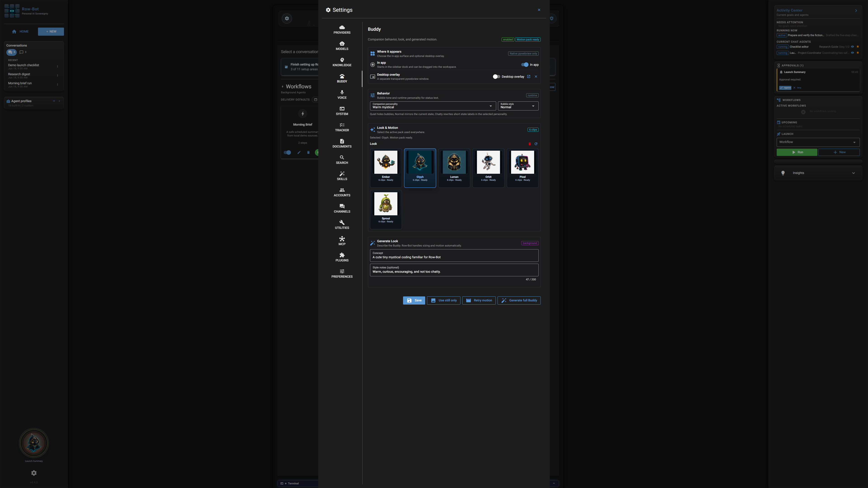Open options menu for Research digest
This screenshot has height=488, width=868.
coord(57,76)
